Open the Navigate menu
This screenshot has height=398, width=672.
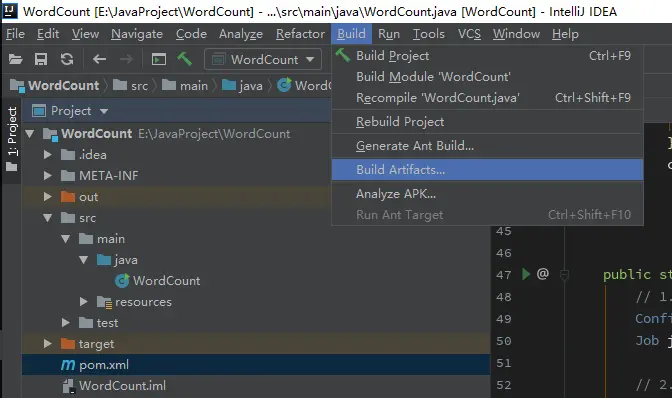click(137, 33)
